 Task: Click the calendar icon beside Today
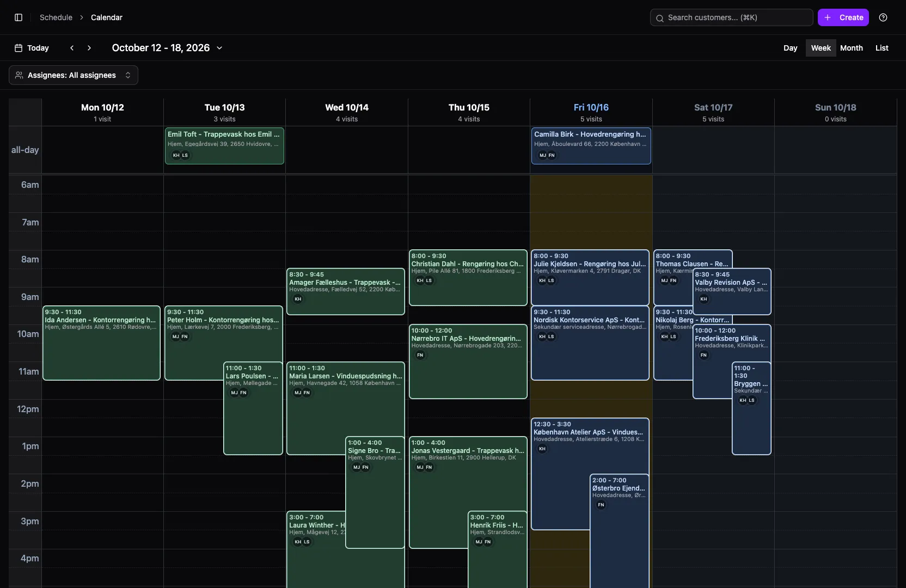tap(19, 48)
